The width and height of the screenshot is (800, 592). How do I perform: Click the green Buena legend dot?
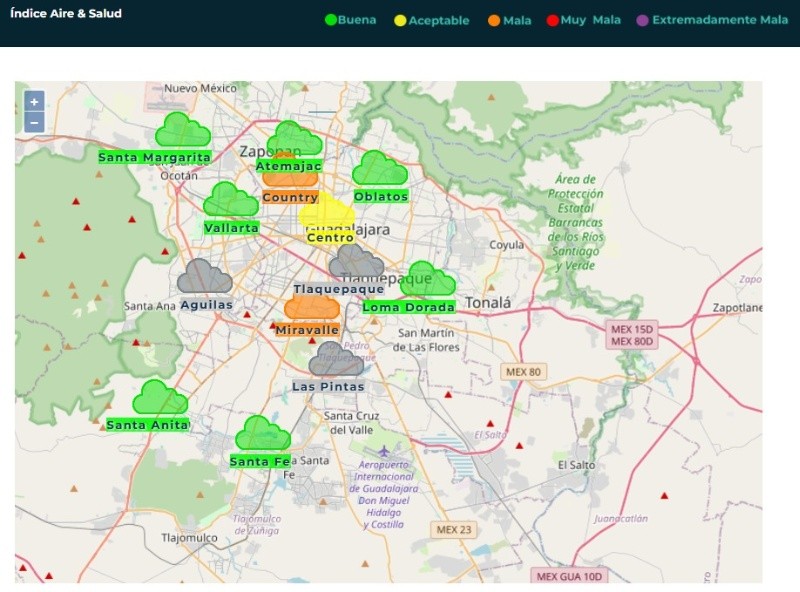click(x=332, y=20)
